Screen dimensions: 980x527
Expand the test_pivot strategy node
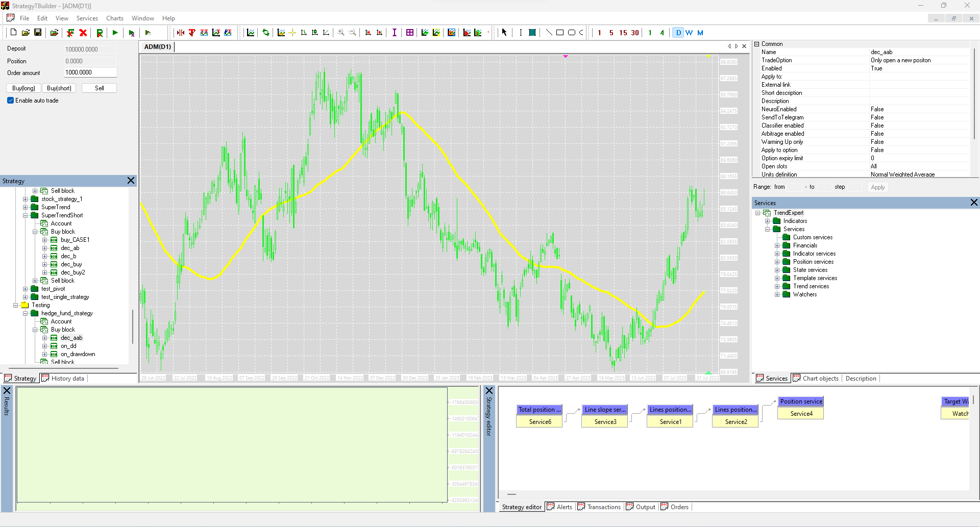(26, 289)
